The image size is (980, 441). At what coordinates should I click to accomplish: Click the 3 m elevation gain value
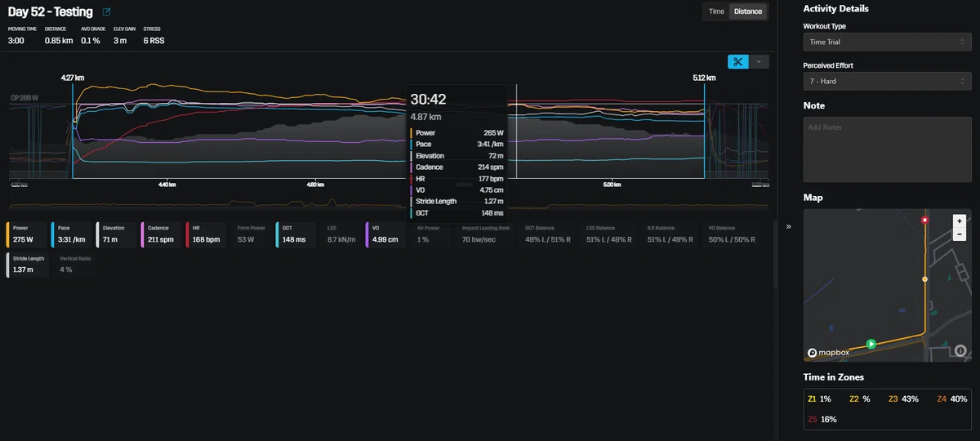point(119,40)
